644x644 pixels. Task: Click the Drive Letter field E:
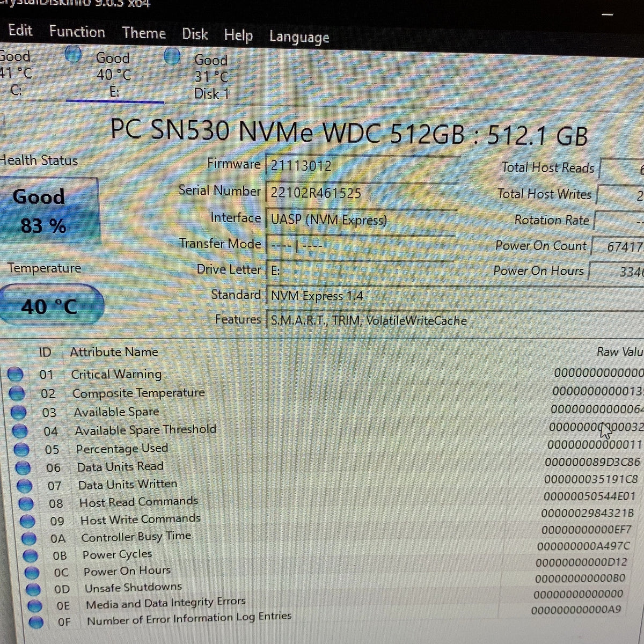[x=360, y=270]
